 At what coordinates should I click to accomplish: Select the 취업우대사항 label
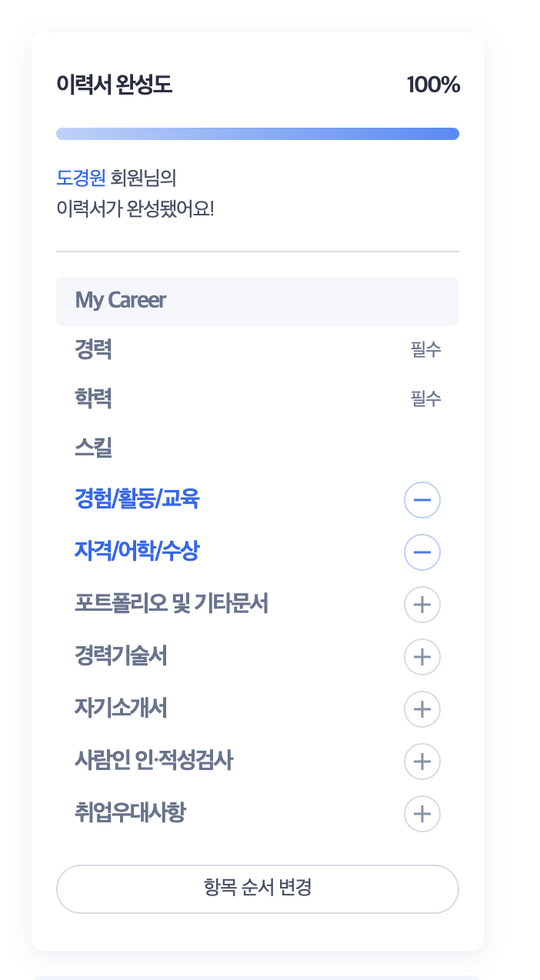pos(130,813)
